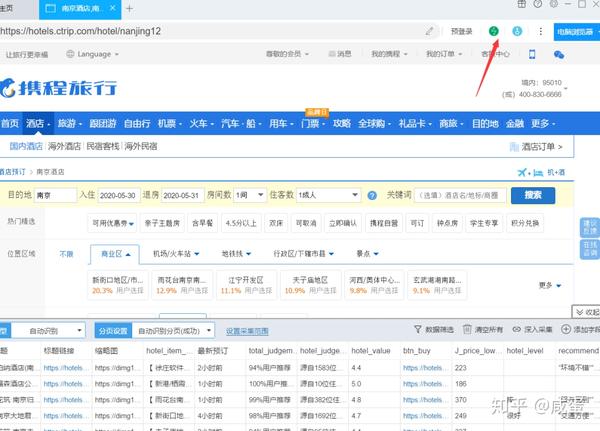This screenshot has width=600, height=431.
Task: Click the mobile phone icon in top bar
Action: pyautogui.click(x=532, y=54)
